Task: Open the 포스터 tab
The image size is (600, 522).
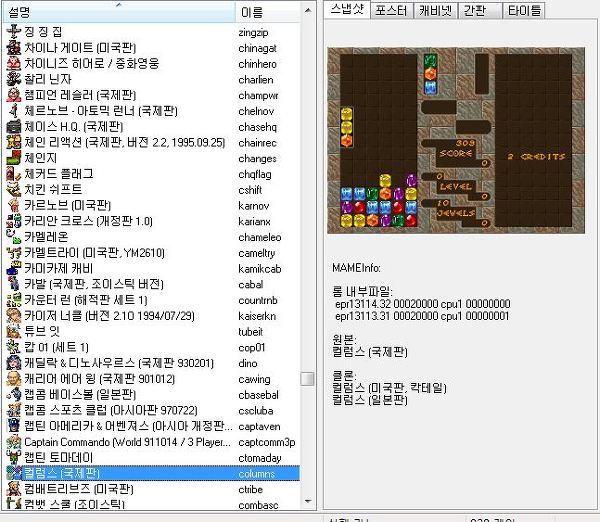Action: (391, 10)
